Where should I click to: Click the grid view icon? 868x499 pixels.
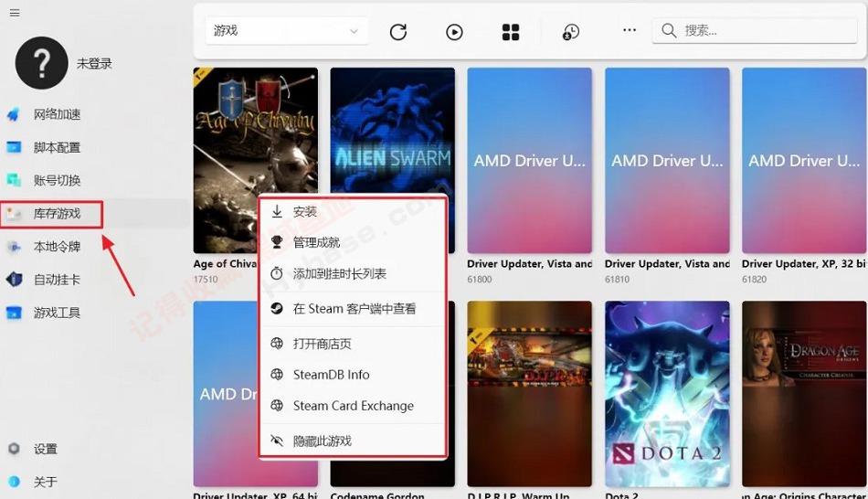point(511,32)
